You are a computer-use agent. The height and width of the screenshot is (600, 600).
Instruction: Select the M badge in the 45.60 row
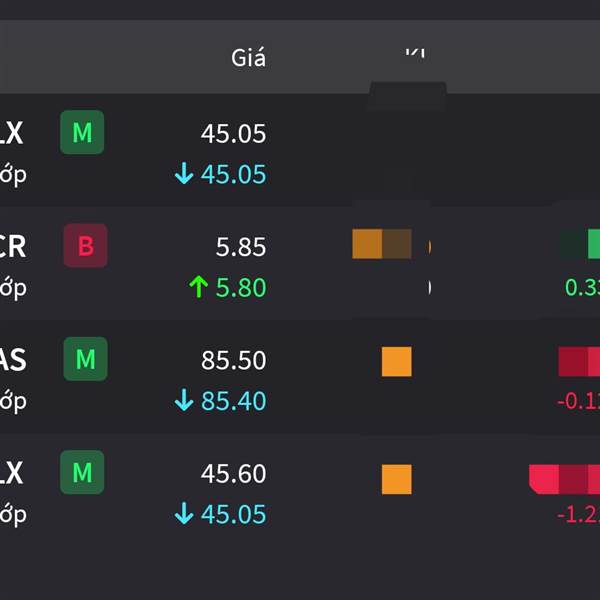coord(82,472)
